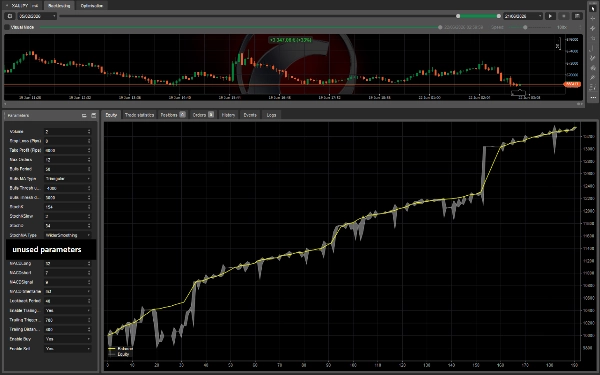Click the settings icon left of start date

[10, 16]
